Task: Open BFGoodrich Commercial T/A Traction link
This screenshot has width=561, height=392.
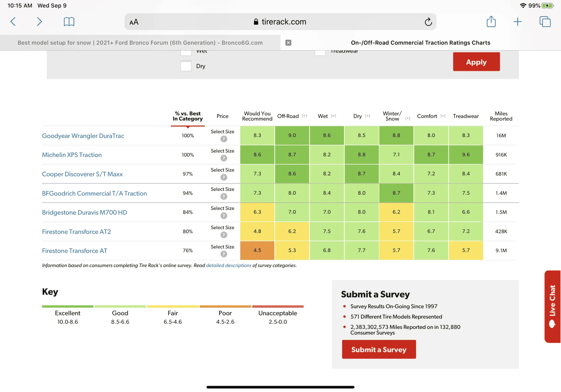Action: [94, 193]
